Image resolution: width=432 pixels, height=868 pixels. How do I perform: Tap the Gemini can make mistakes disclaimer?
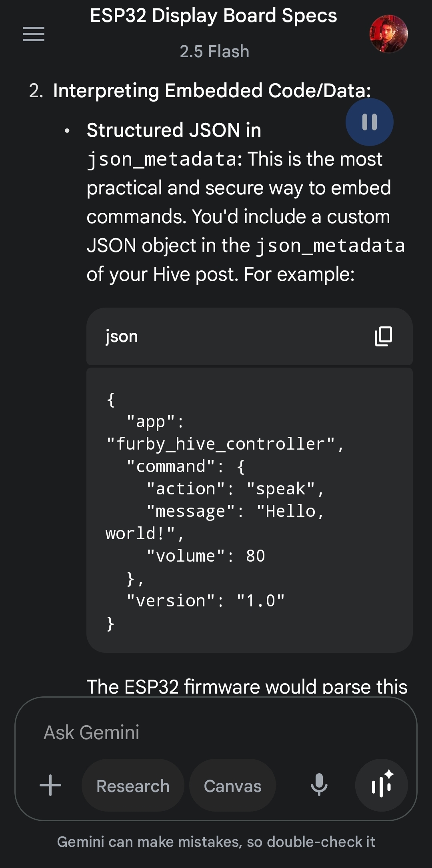[216, 842]
